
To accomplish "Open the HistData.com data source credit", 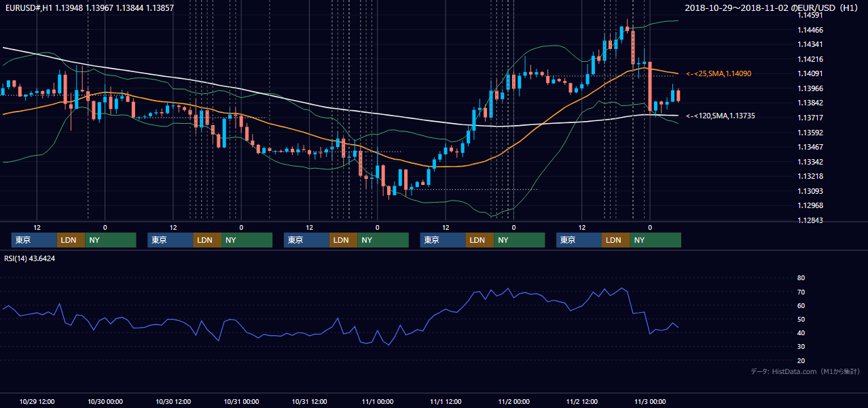I will tap(805, 372).
